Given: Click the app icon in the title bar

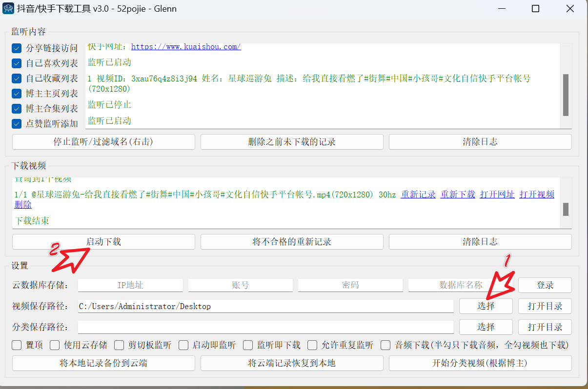Looking at the screenshot, I should [x=8, y=9].
